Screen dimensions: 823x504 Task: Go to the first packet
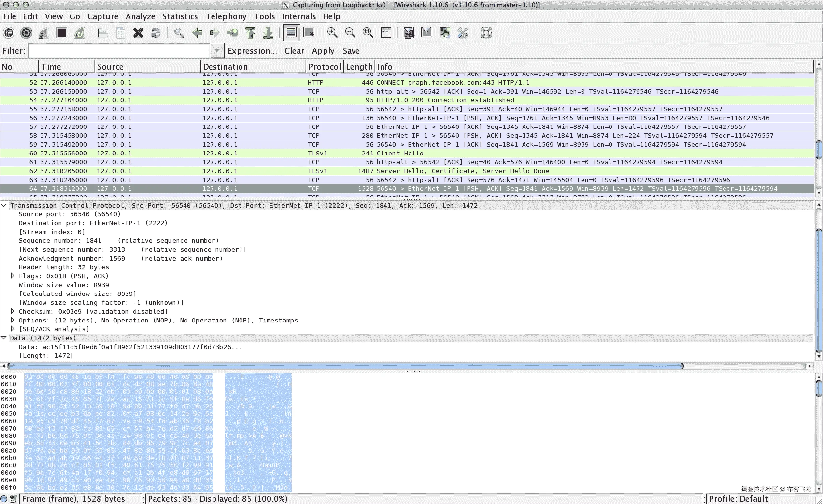point(250,33)
